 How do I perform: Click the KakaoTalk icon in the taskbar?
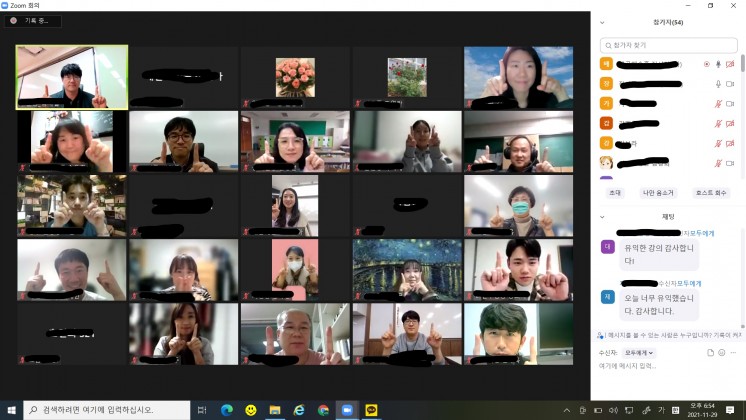click(371, 410)
